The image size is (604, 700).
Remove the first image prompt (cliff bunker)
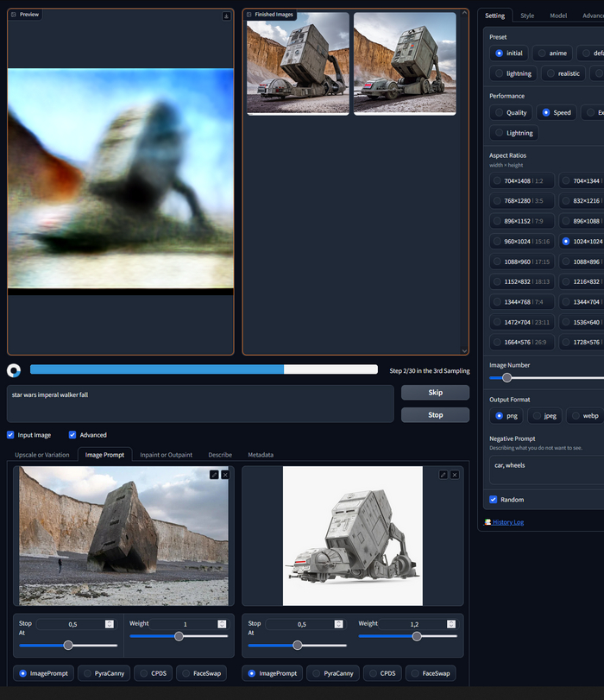[225, 475]
